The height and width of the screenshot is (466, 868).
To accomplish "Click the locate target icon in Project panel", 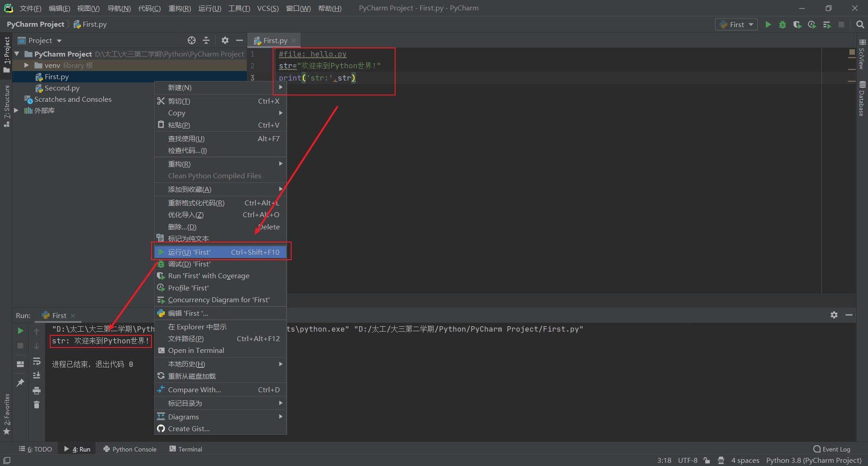I will [192, 40].
